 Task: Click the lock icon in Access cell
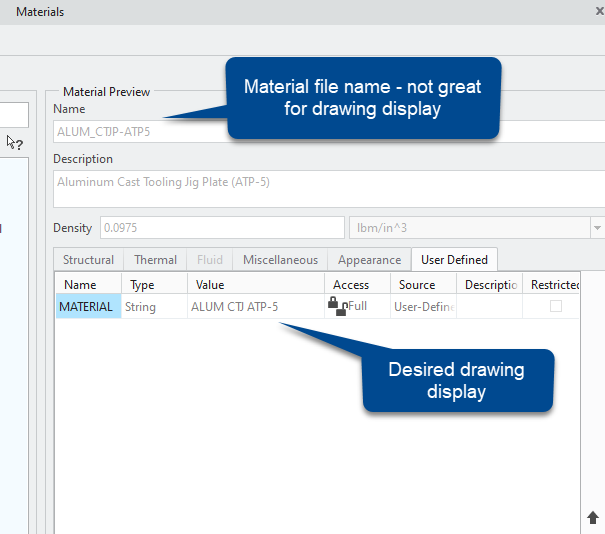coord(335,306)
